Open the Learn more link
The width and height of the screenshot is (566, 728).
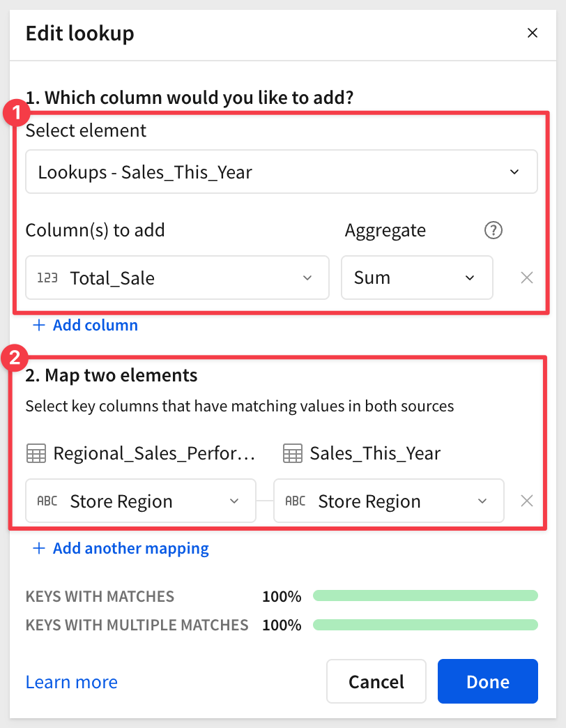[71, 681]
